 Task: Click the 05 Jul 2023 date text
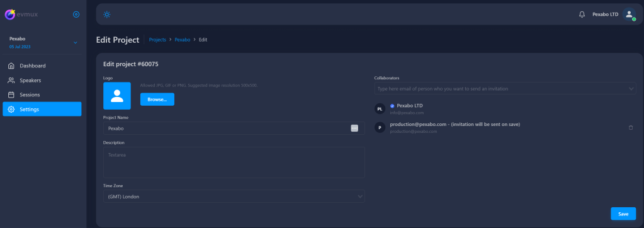tap(20, 47)
